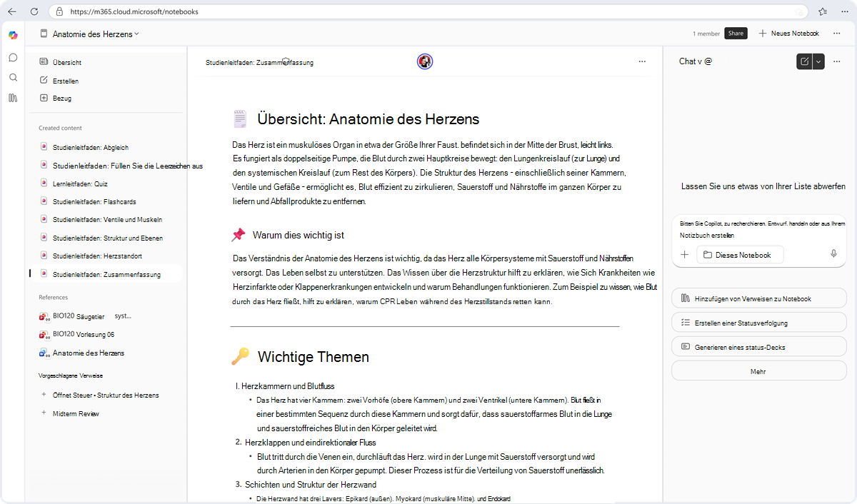
Task: Click the Mehr suggestions button
Action: (759, 371)
